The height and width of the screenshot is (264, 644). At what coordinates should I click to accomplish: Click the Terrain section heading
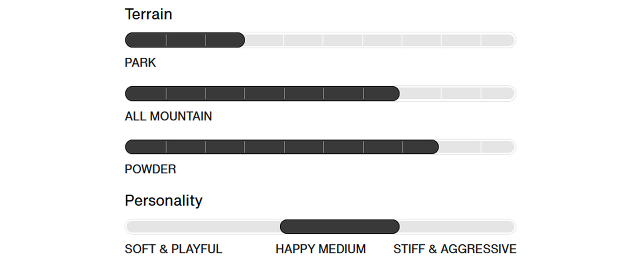pos(148,14)
